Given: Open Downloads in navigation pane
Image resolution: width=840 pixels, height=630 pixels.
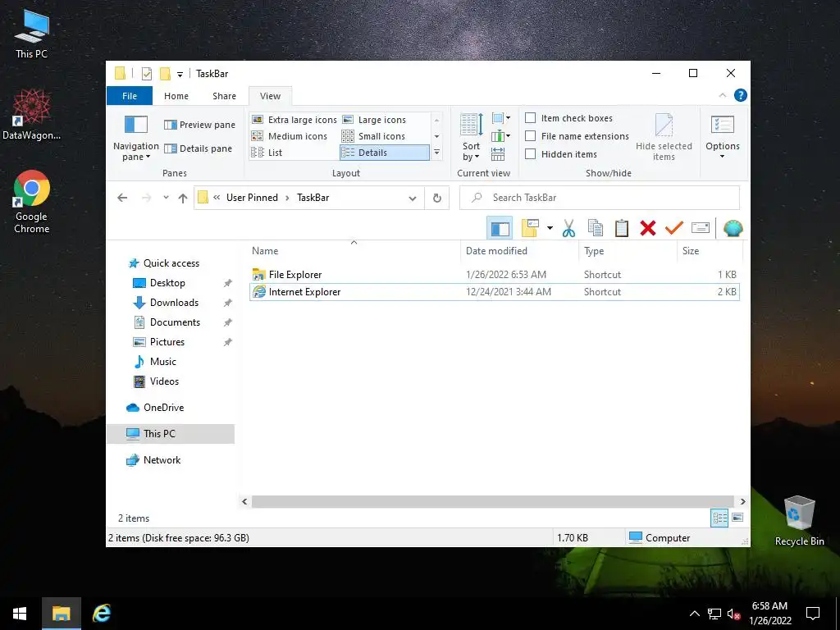Looking at the screenshot, I should [174, 303].
